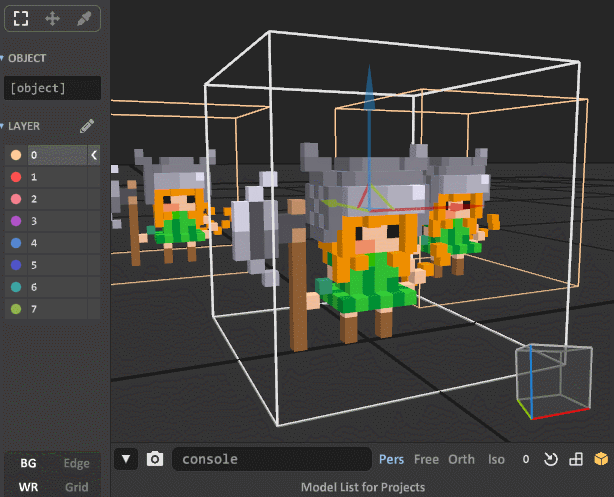The height and width of the screenshot is (497, 614).
Task: Click the stacked boxes icon in bottom bar
Action: 576,459
